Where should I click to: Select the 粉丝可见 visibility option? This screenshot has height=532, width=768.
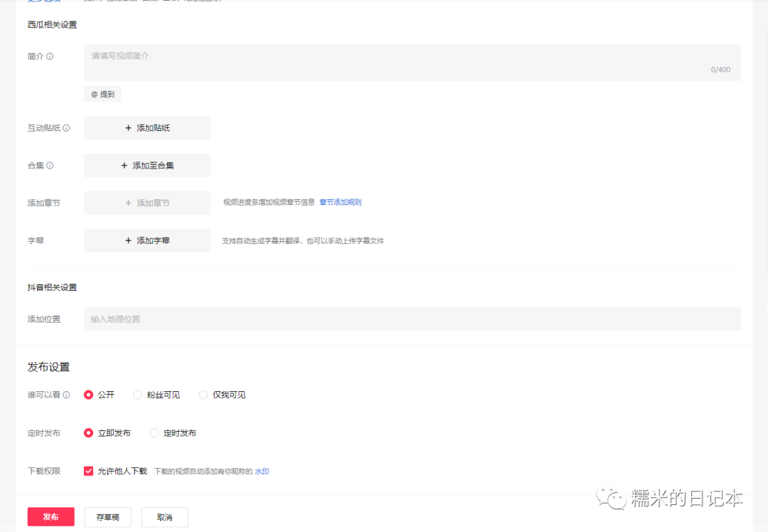click(137, 394)
